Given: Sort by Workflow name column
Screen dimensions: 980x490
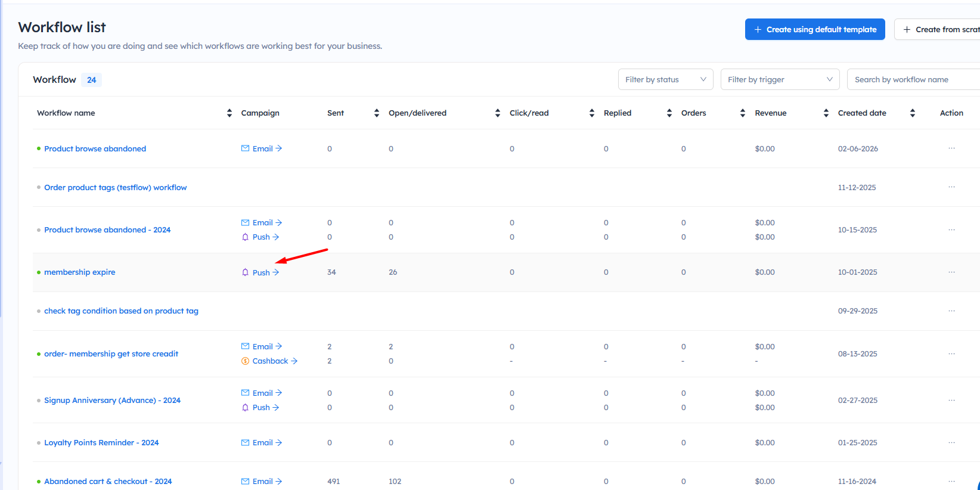Looking at the screenshot, I should tap(230, 113).
